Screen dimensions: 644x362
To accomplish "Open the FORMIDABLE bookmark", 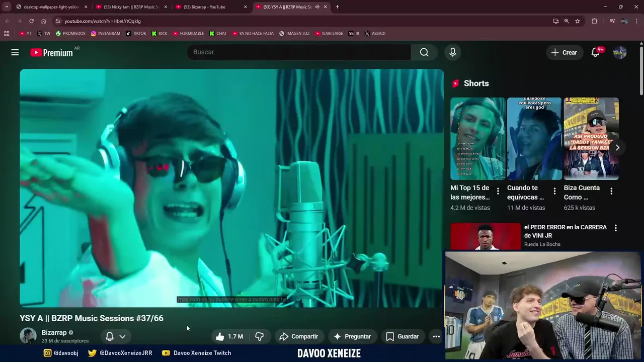I will click(188, 34).
